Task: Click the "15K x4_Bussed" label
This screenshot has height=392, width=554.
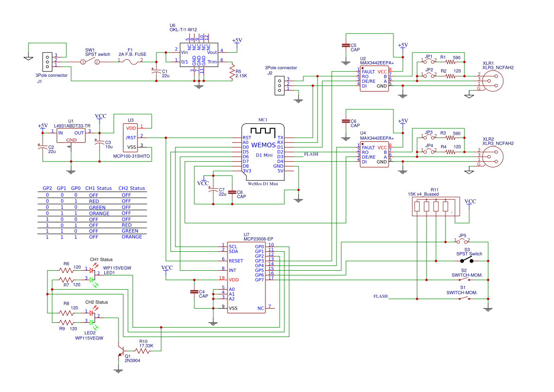Action: coord(423,194)
